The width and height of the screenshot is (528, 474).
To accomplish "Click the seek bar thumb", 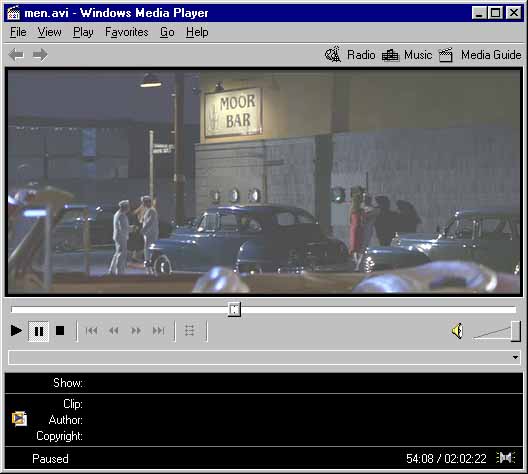I will click(234, 309).
